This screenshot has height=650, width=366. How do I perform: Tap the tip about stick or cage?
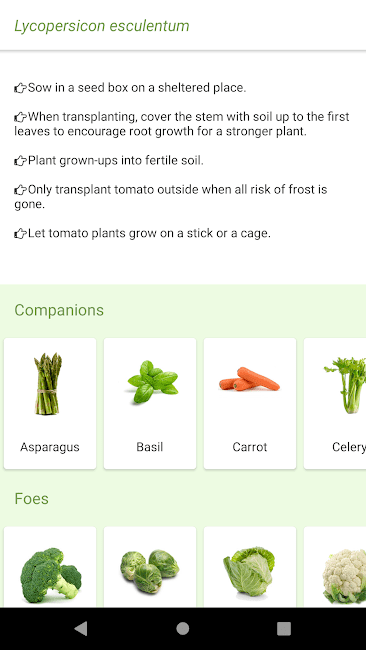click(142, 233)
